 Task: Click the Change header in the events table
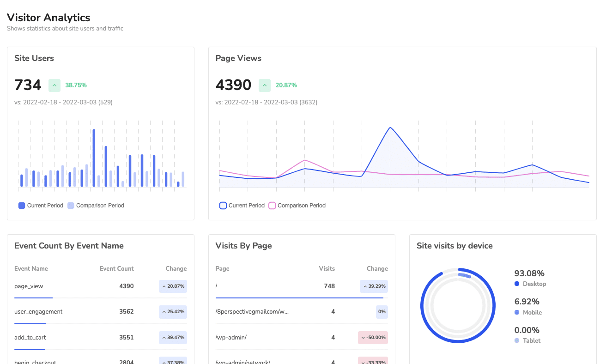coord(176,268)
